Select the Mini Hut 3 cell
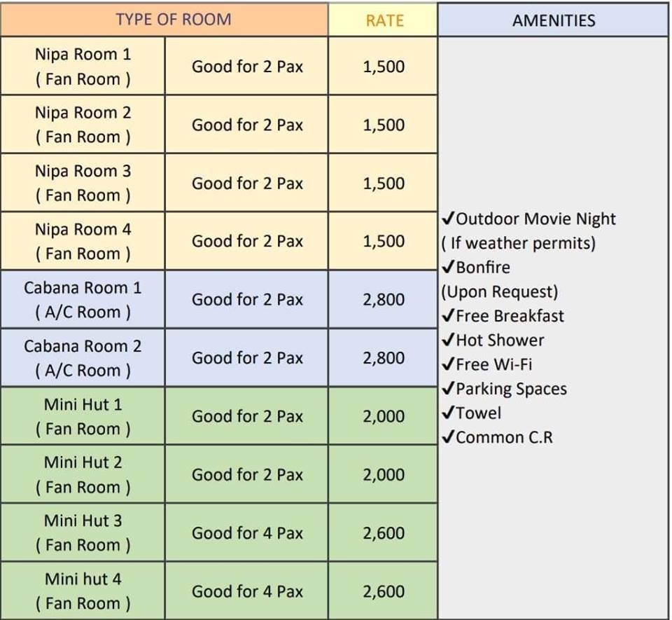The image size is (672, 620). pos(83,533)
